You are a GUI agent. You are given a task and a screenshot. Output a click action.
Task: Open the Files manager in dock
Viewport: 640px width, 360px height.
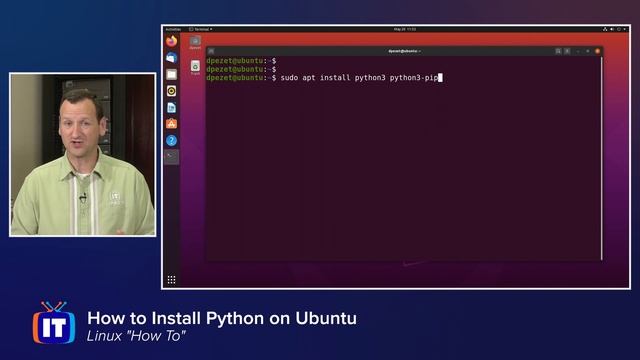click(x=171, y=74)
